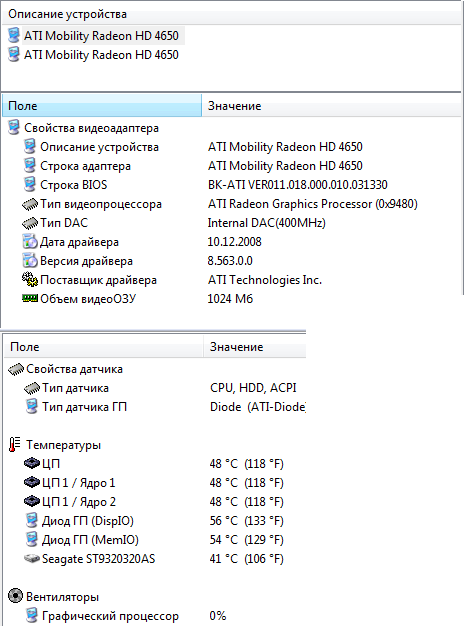Click the disc icon beside Дата драйвера
Screen dimensions: 464x626
click(30, 242)
